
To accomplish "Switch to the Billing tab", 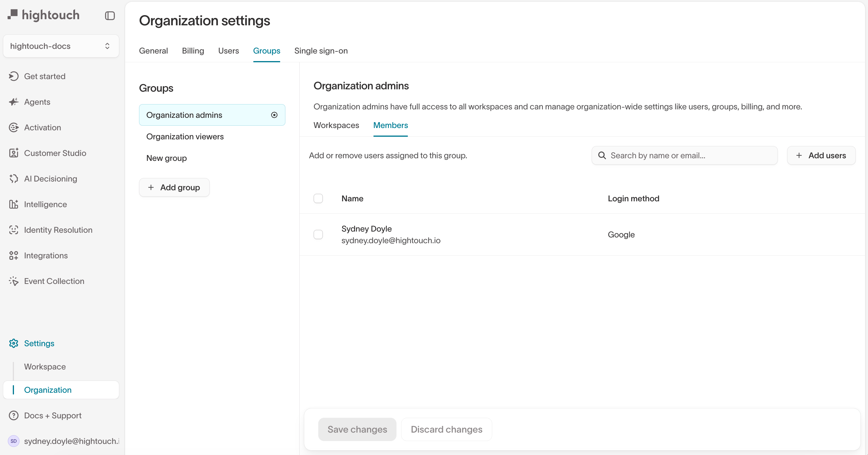I will (193, 51).
